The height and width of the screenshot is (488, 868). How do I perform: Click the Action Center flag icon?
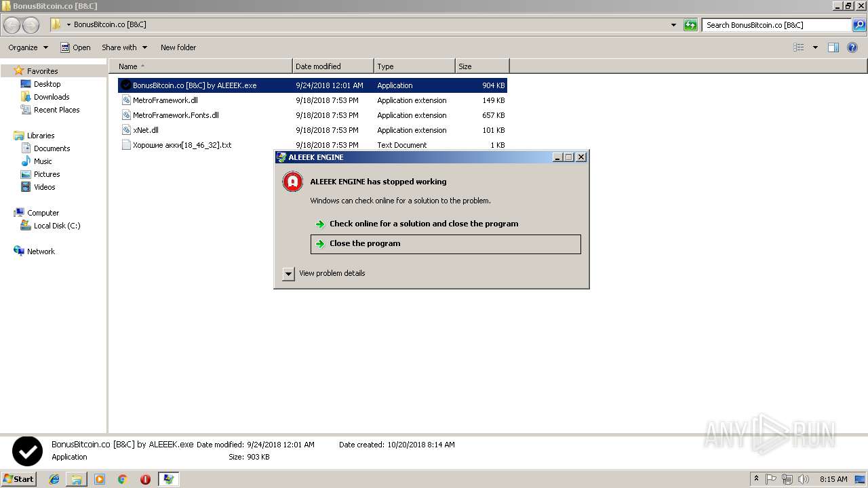click(x=771, y=479)
